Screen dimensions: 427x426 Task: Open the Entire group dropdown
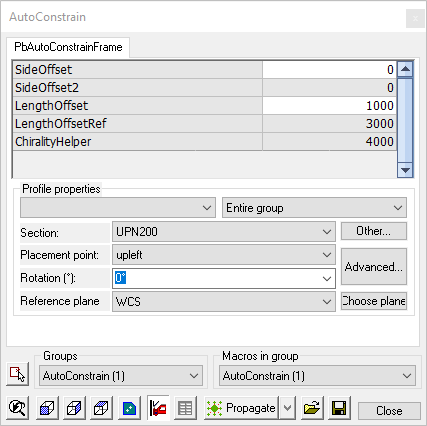(x=314, y=208)
